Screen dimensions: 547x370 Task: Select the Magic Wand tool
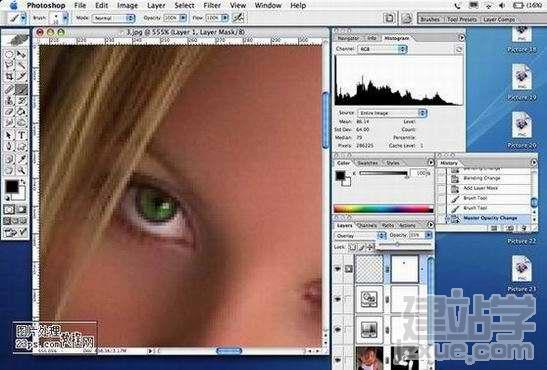click(x=22, y=65)
